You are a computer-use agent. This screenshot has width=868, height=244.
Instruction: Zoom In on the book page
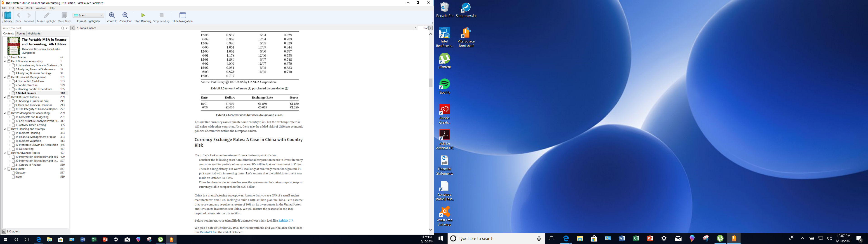coord(112,17)
